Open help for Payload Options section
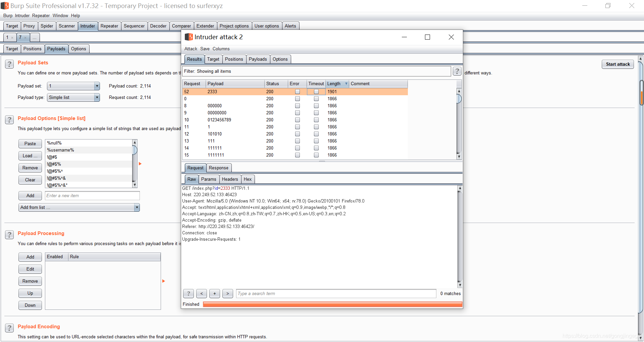This screenshot has width=644, height=342. [x=9, y=120]
